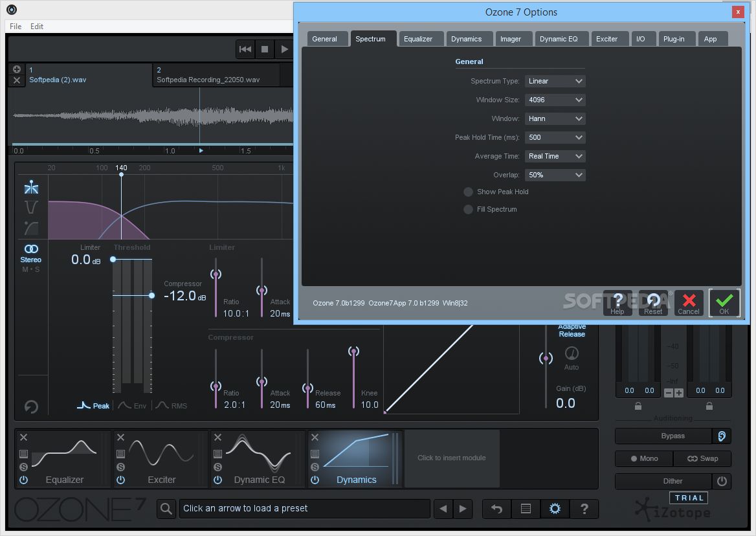Click the play transport button

[284, 49]
